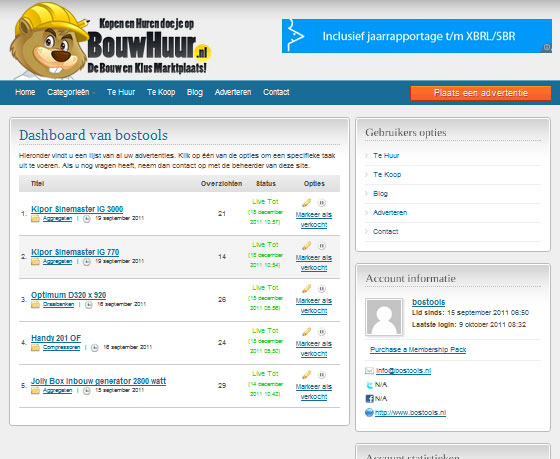Click the Overzichten column header
The width and height of the screenshot is (560, 459).
click(221, 184)
